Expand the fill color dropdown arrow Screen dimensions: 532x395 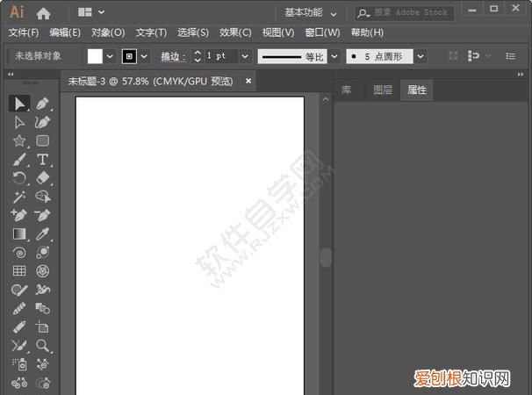[x=110, y=55]
